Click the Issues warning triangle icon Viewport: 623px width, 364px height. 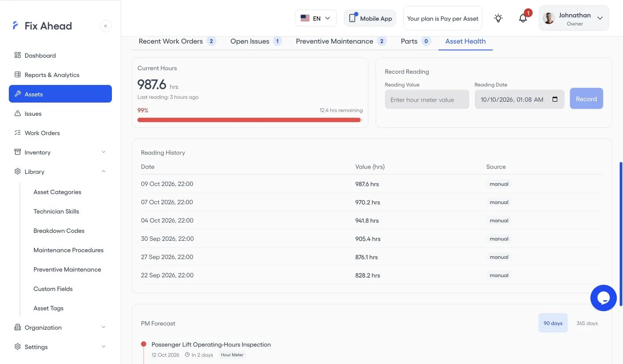18,114
